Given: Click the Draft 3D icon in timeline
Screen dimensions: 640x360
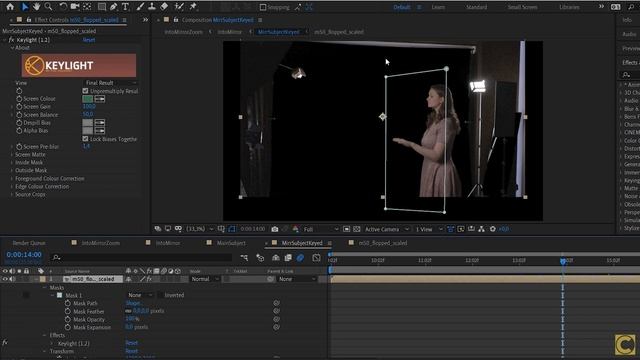Looking at the screenshot, I should [x=260, y=258].
